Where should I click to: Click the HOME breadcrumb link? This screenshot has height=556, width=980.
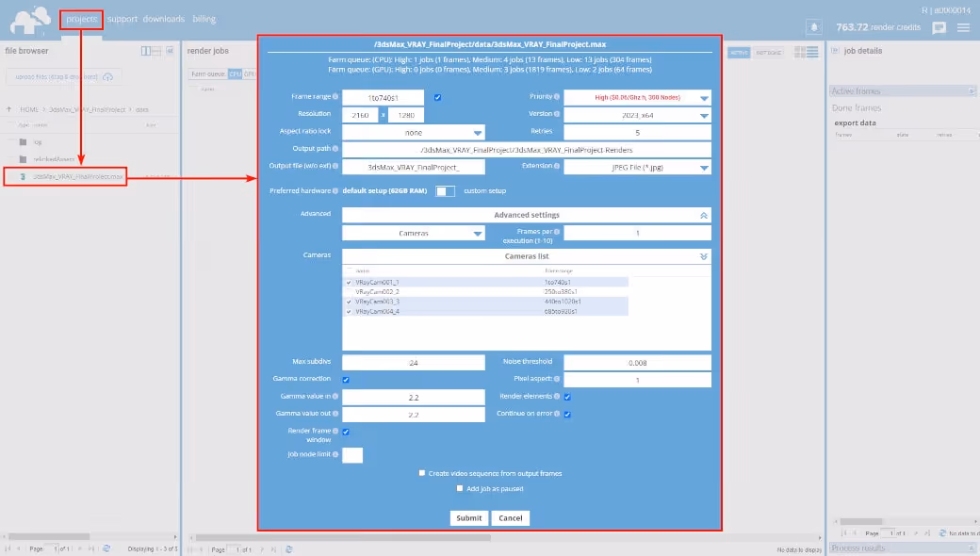(x=29, y=109)
